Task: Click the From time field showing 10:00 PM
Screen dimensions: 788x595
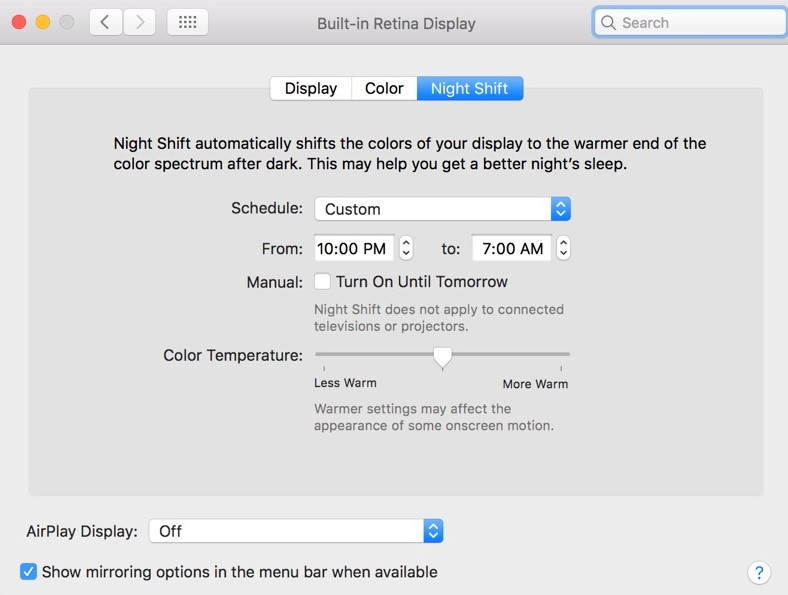Action: tap(353, 248)
